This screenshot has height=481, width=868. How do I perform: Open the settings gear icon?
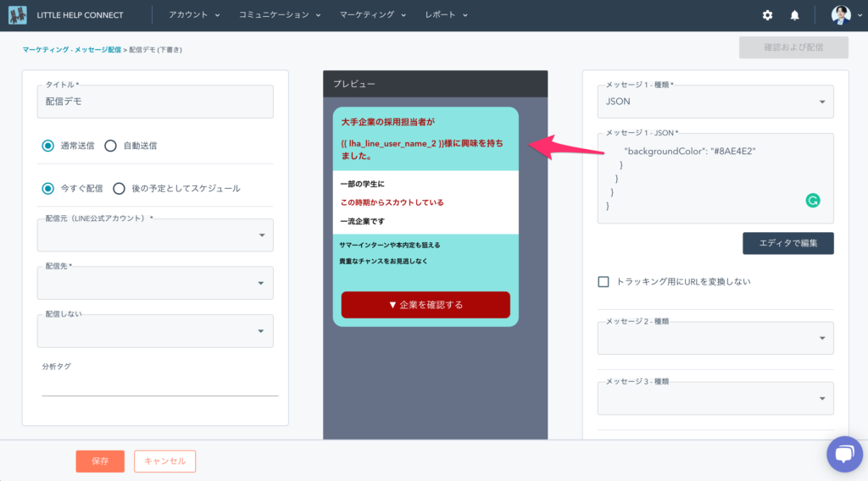[767, 15]
